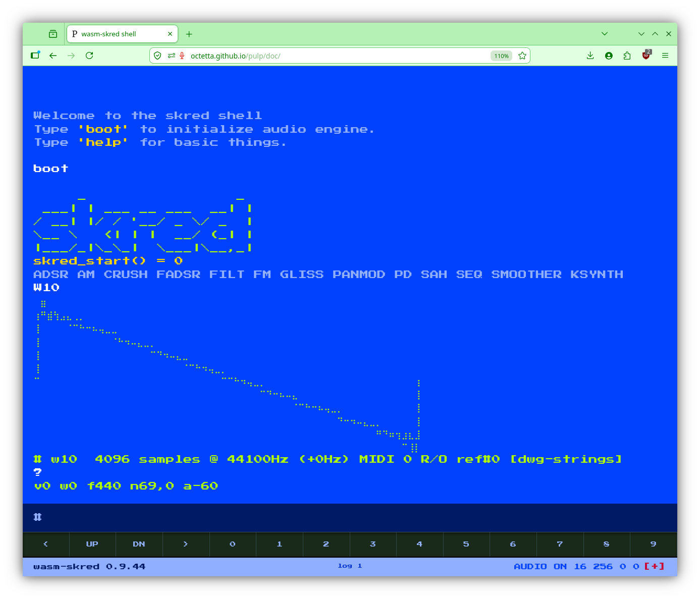Click the right arrow key button
The image size is (700, 599).
click(x=186, y=544)
